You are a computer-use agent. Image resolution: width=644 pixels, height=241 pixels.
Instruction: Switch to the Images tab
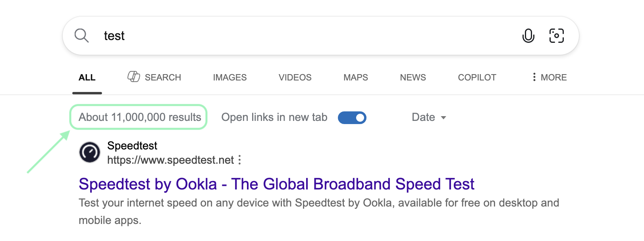coord(229,78)
